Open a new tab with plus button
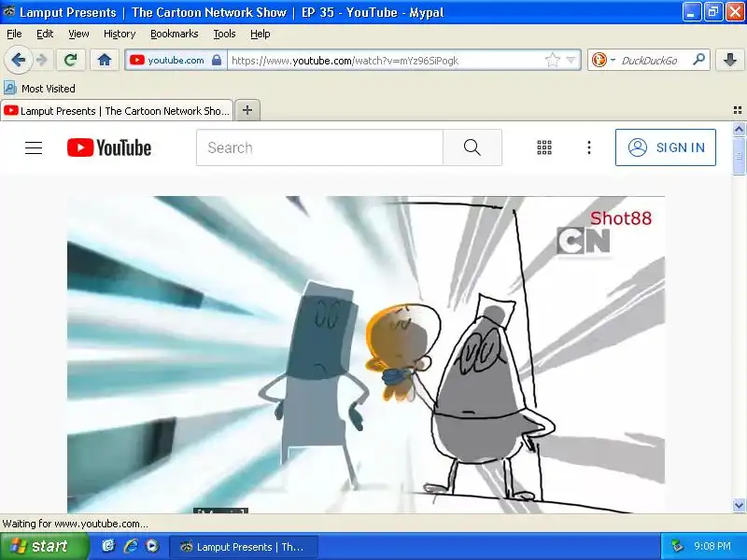 [247, 110]
